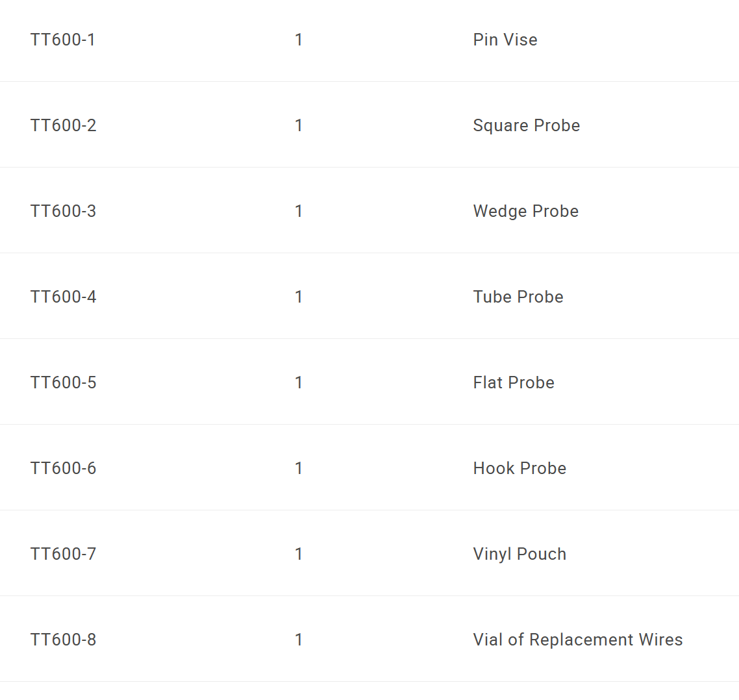Click the Tube Probe description
This screenshot has height=700, width=739.
click(x=518, y=297)
